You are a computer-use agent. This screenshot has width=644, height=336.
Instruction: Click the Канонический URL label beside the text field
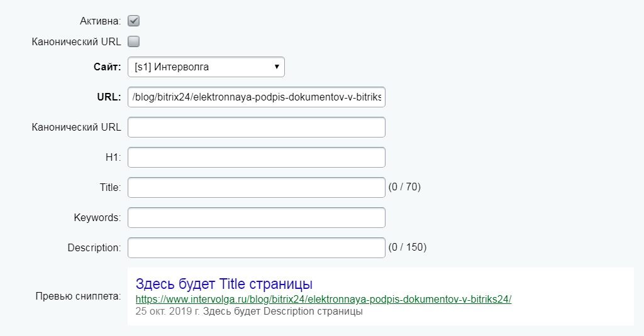pos(76,127)
